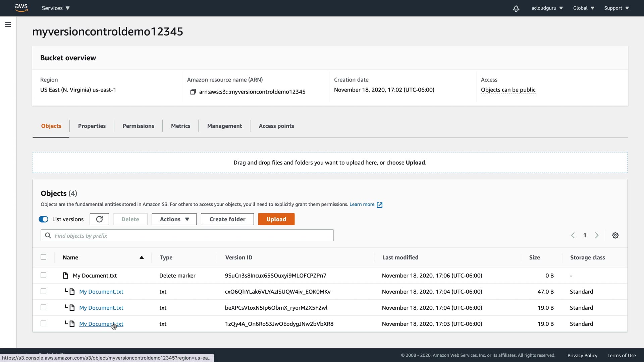Viewport: 644px width, 362px height.
Task: Open the acloudguru account dropdown
Action: click(x=547, y=8)
